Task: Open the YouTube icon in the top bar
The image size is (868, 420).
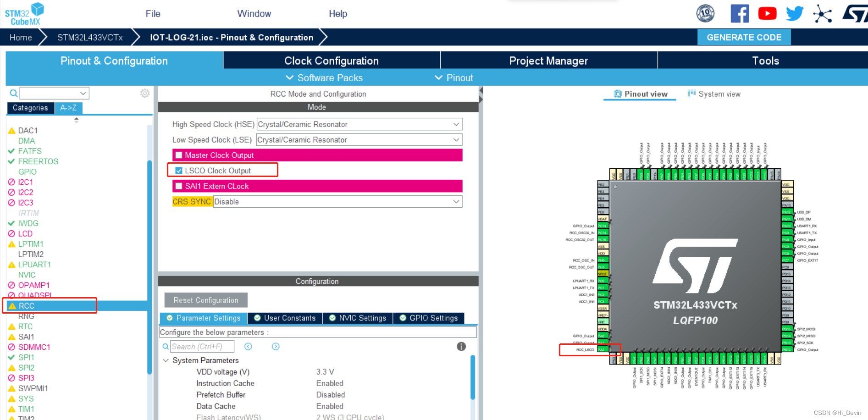Action: 767,13
